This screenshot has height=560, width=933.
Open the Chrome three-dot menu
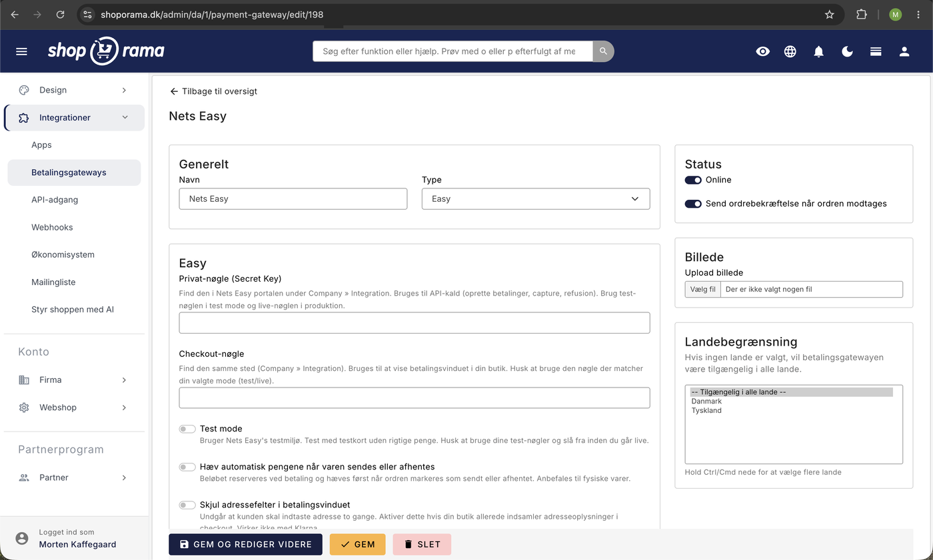(918, 14)
